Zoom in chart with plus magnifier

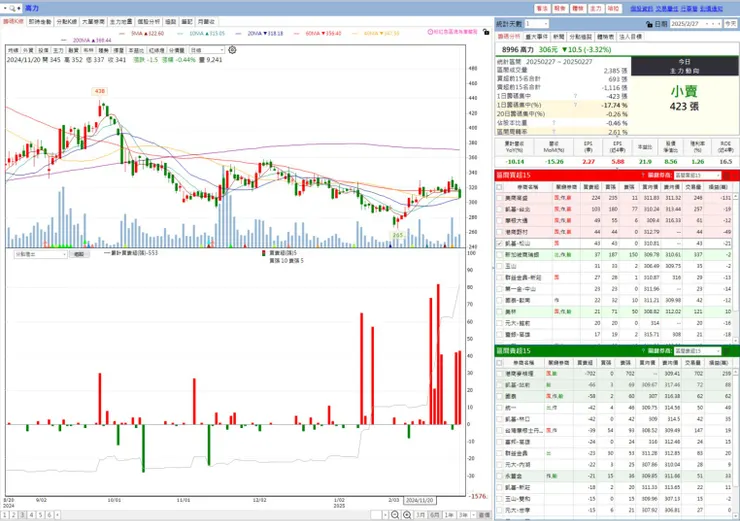pos(407,515)
